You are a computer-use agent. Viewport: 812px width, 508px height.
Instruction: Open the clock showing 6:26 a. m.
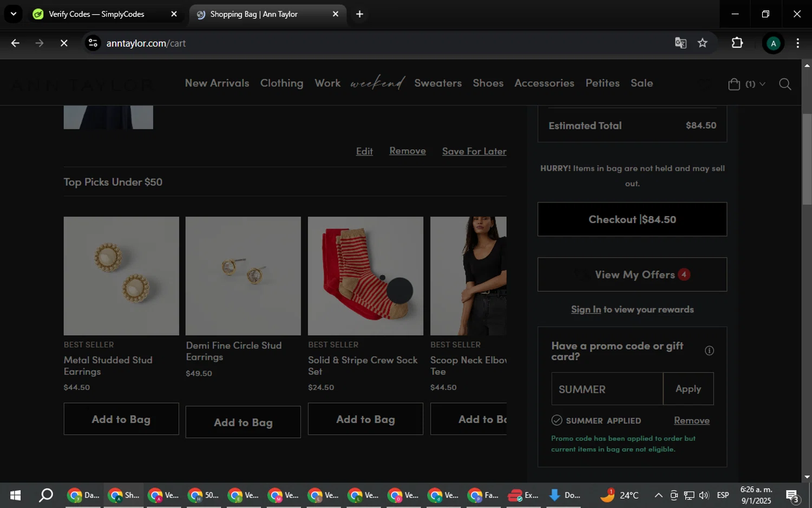click(756, 495)
